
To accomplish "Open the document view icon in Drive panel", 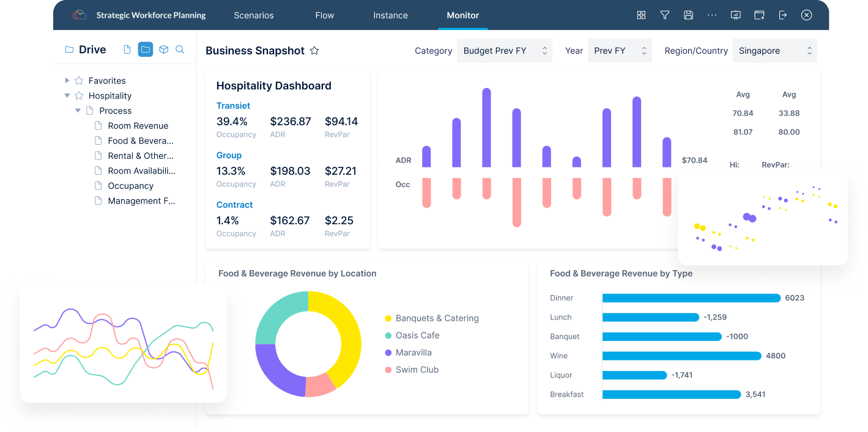I will (128, 49).
